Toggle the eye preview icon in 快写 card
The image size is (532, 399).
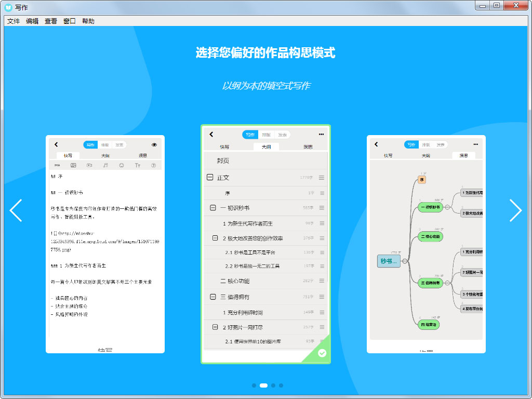point(154,144)
